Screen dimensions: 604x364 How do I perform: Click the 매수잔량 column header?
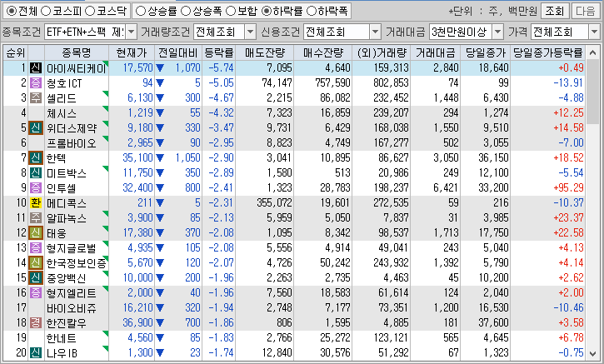click(x=322, y=52)
